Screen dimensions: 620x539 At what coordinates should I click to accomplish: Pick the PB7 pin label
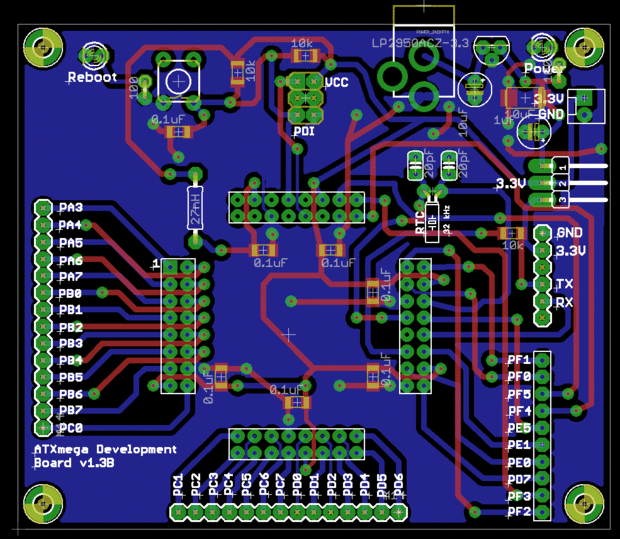point(71,410)
